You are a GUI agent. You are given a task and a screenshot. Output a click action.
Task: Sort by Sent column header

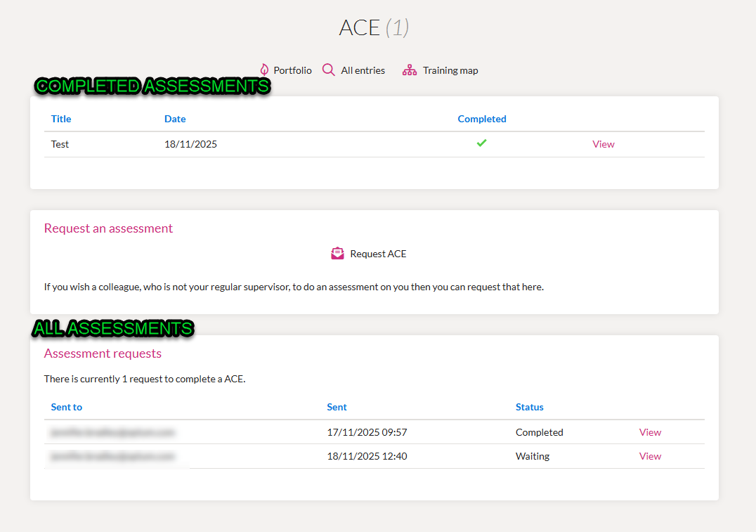(337, 407)
